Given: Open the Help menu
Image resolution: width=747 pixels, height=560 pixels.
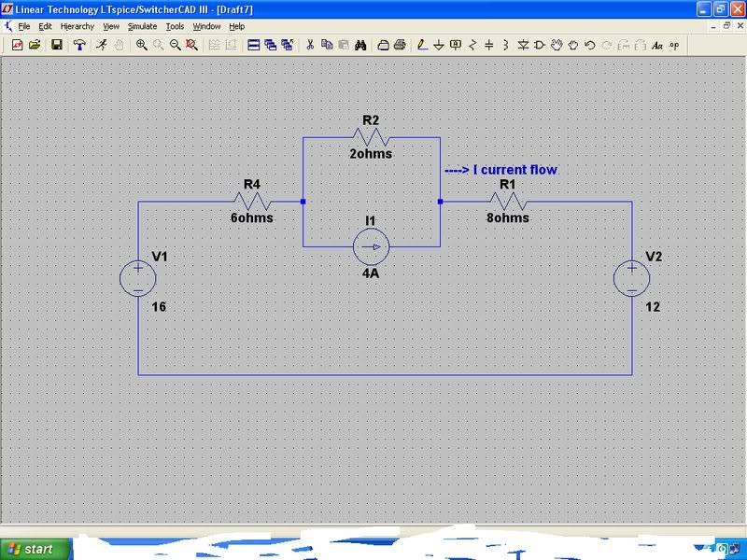Looking at the screenshot, I should (x=237, y=26).
